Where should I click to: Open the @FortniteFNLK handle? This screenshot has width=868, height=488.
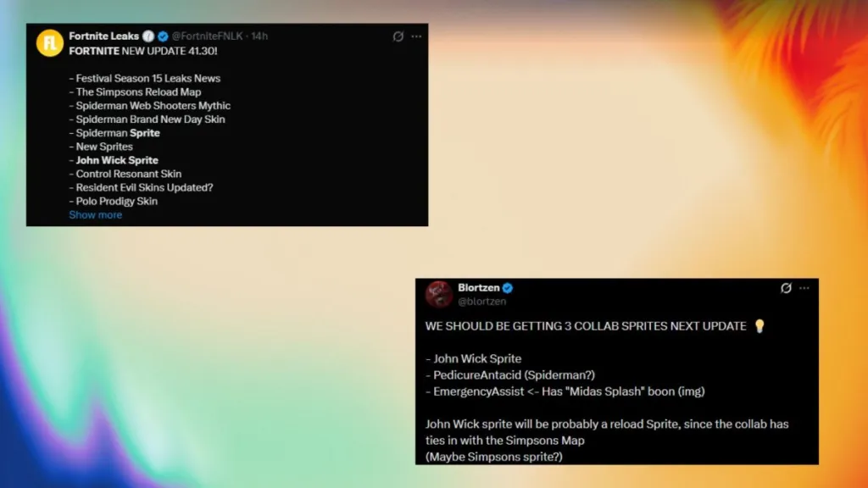coord(207,36)
